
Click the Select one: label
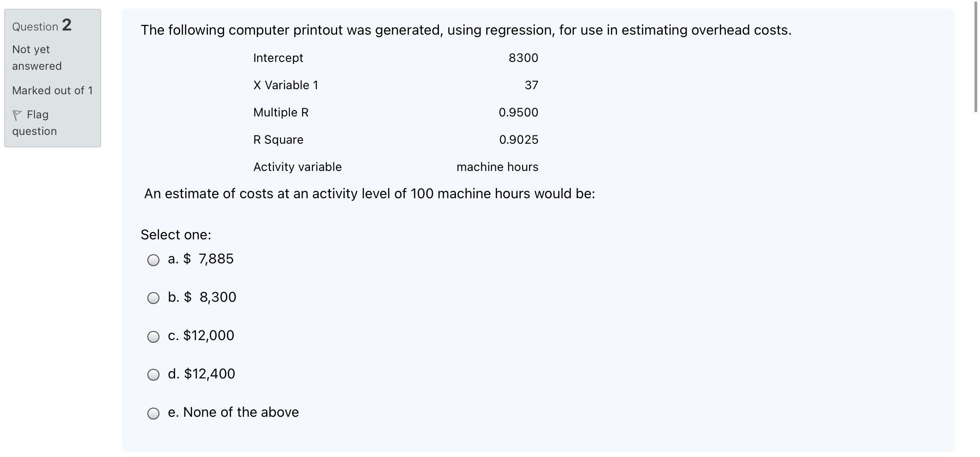[175, 235]
